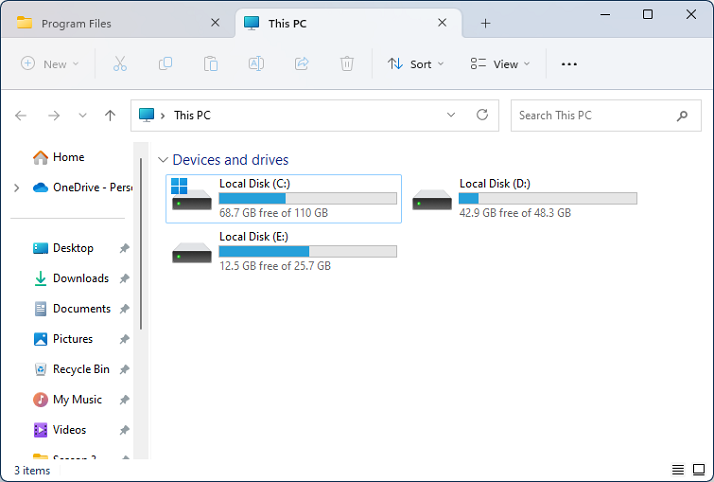Click the 42.9 GB free of 48.3 GB text
The image size is (714, 482).
pyautogui.click(x=515, y=213)
